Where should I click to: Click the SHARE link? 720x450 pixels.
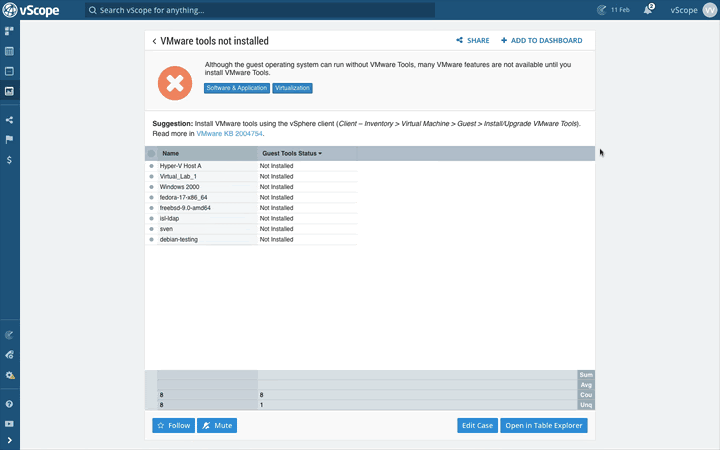tap(472, 40)
